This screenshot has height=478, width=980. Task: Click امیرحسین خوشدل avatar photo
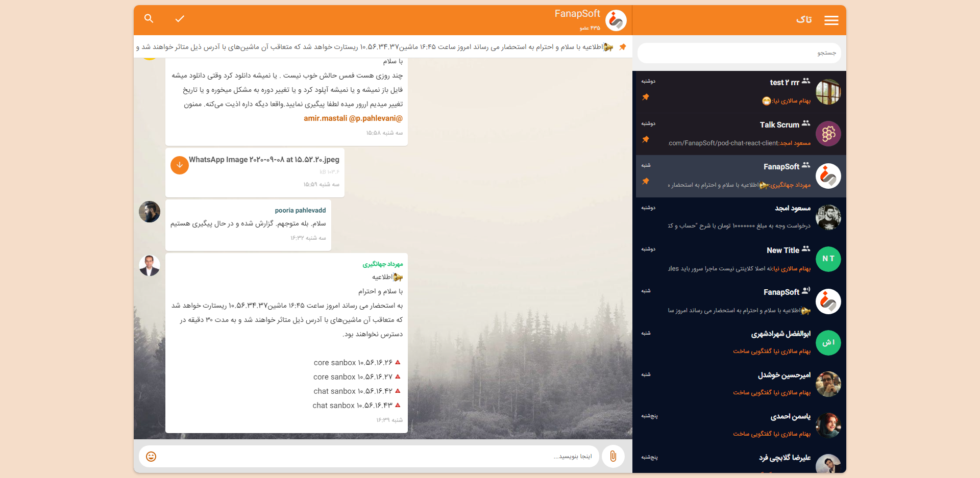(x=828, y=384)
